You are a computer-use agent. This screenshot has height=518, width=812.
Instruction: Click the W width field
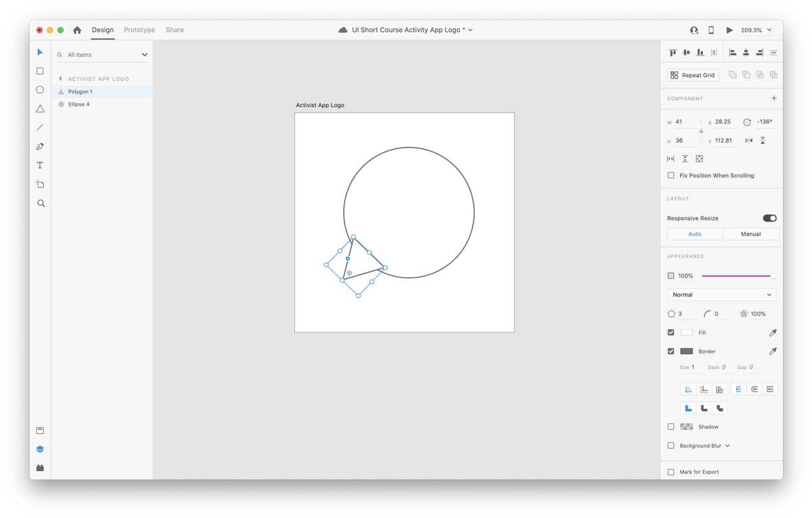[685, 122]
